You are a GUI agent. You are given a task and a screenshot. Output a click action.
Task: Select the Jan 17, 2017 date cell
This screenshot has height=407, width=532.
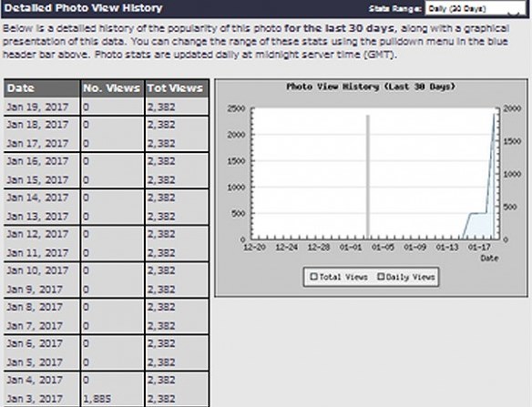tap(42, 143)
